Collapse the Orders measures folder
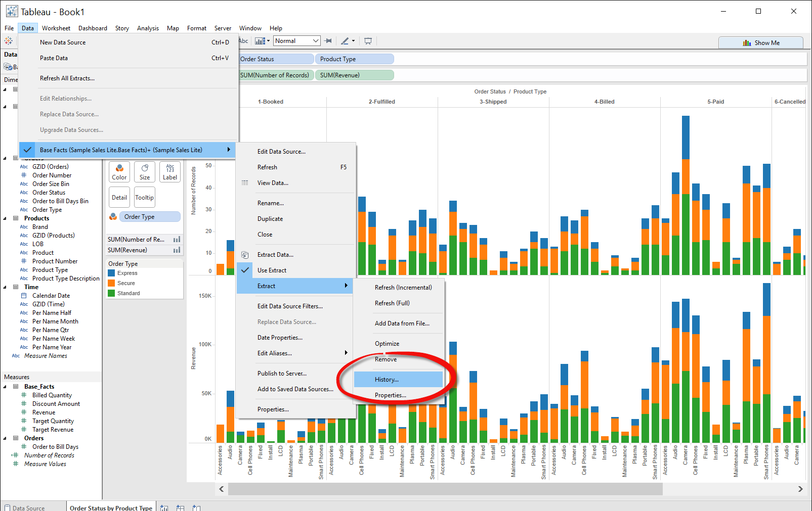This screenshot has height=511, width=812. (x=5, y=438)
